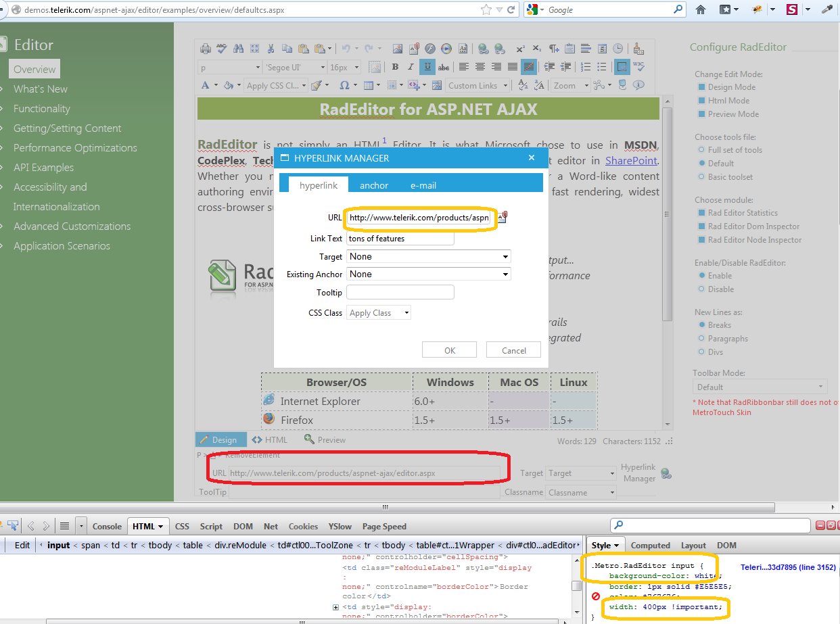Switch editor to HTML view tab

[270, 439]
